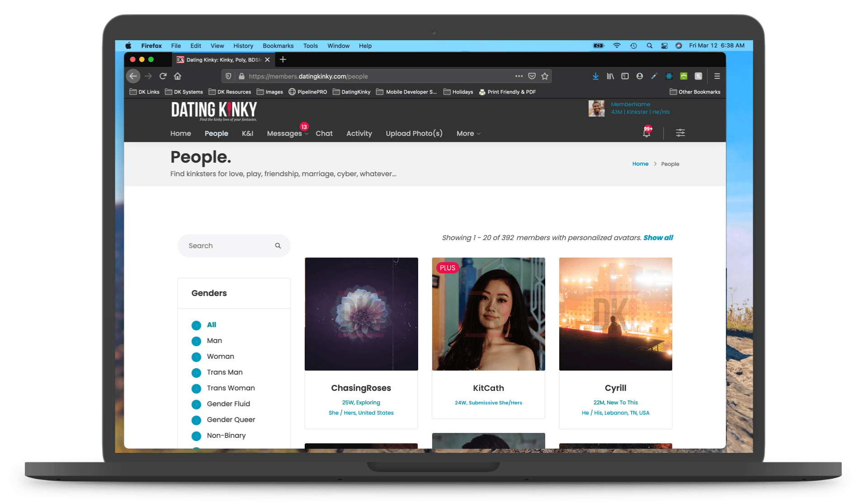Open KitCath's profile photo

click(488, 315)
